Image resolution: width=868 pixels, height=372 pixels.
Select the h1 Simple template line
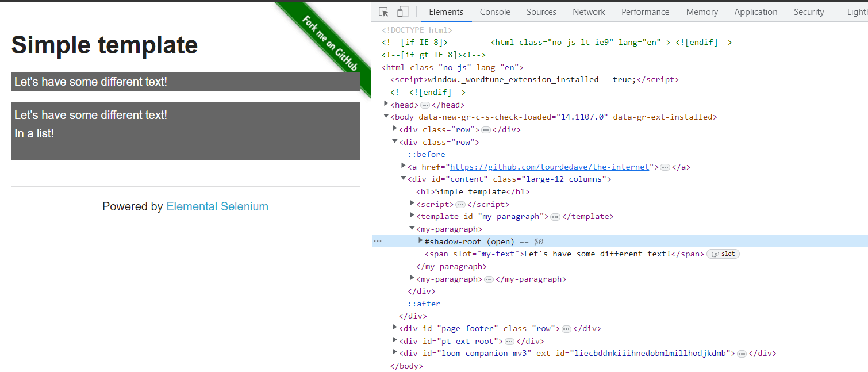[473, 192]
